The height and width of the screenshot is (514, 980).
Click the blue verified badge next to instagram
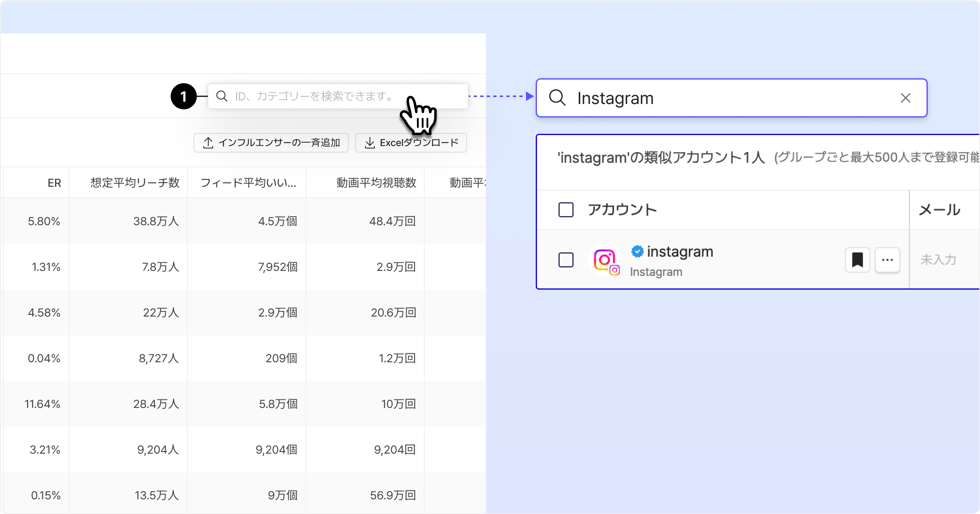click(x=637, y=251)
